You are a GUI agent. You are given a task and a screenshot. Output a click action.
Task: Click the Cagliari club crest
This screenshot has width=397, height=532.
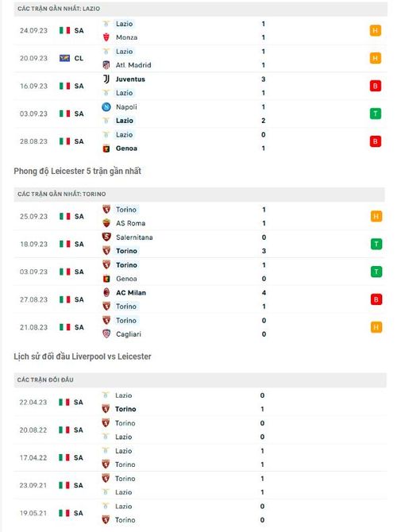(x=106, y=333)
